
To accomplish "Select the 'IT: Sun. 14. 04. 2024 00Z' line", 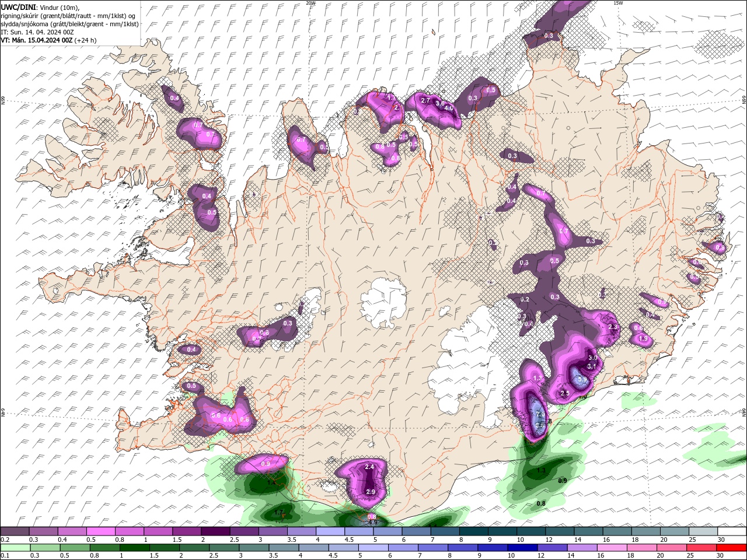I will click(39, 32).
